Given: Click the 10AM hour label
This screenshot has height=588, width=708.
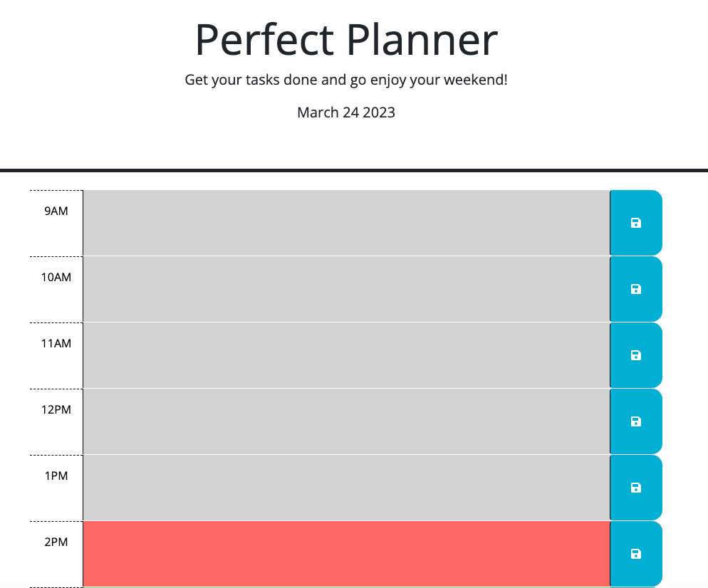Looking at the screenshot, I should [x=56, y=277].
